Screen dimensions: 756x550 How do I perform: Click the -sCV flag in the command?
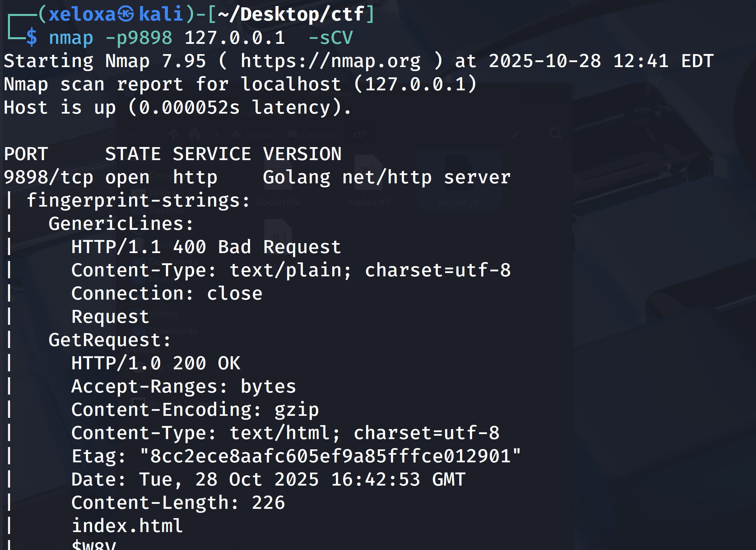[330, 38]
